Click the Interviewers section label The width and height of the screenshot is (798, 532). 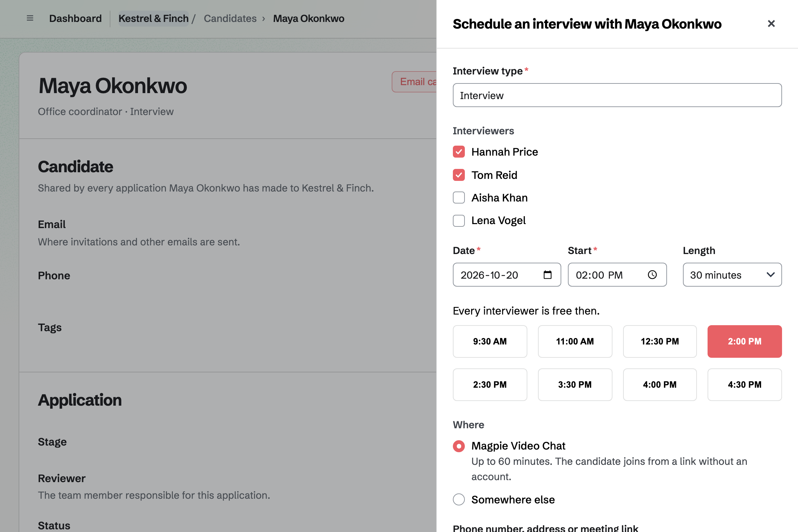click(x=483, y=131)
